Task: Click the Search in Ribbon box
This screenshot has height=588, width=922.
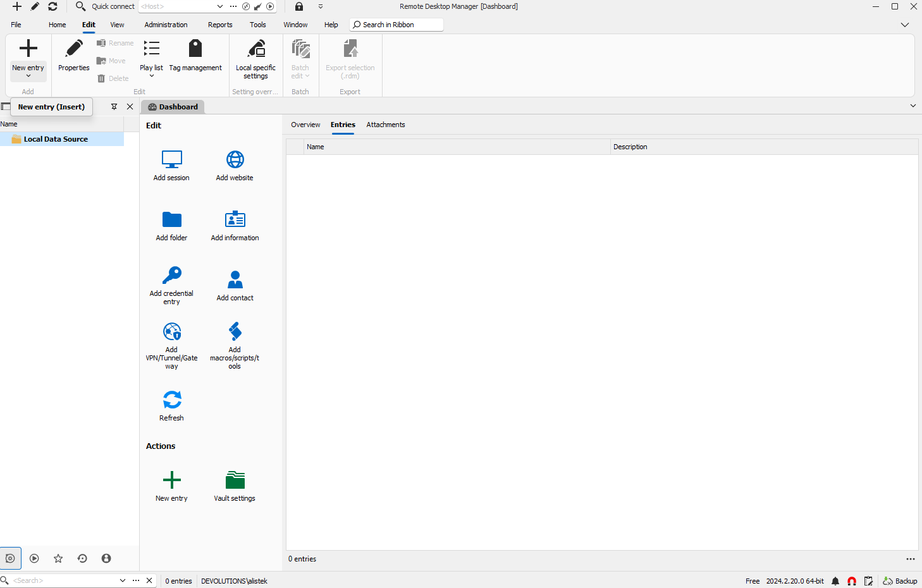Action: coord(396,25)
